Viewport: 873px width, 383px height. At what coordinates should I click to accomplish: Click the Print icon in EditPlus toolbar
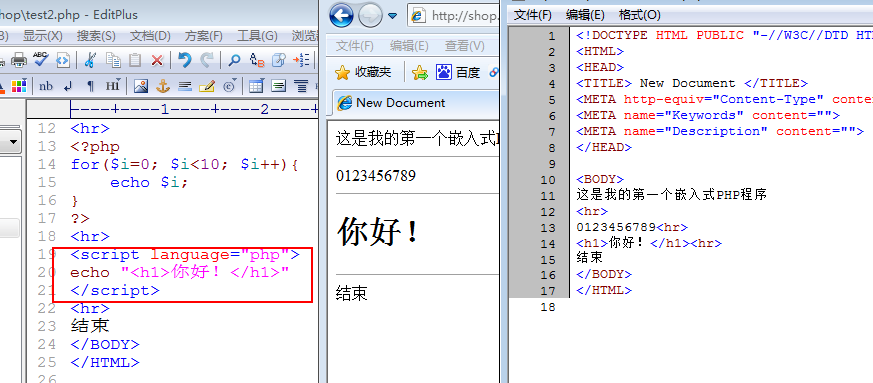tap(19, 60)
